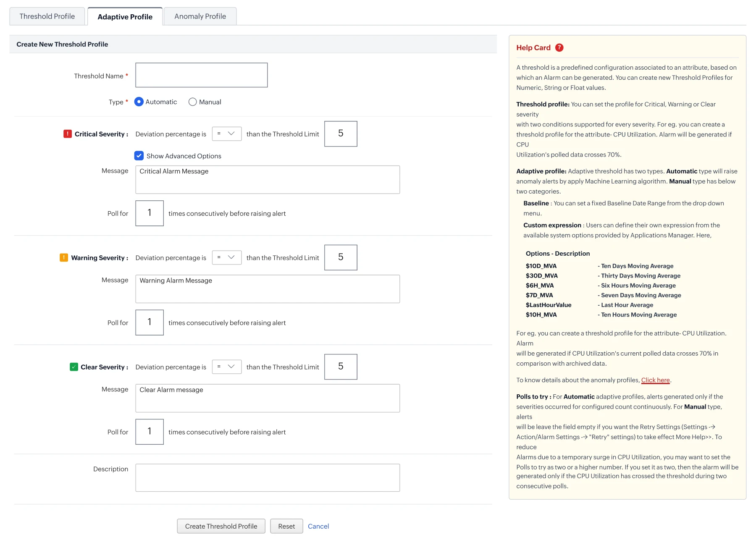756x553 pixels.
Task: Click the Options - Description heading
Action: tap(558, 254)
